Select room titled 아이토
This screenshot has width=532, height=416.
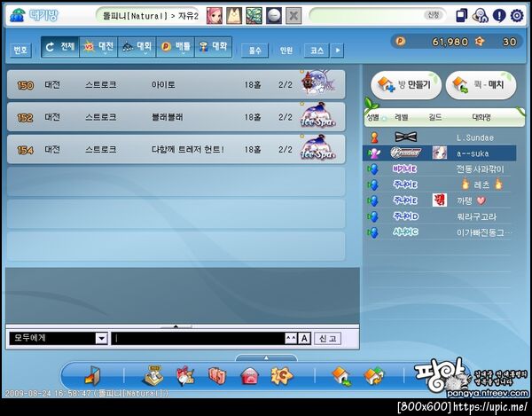coord(176,84)
